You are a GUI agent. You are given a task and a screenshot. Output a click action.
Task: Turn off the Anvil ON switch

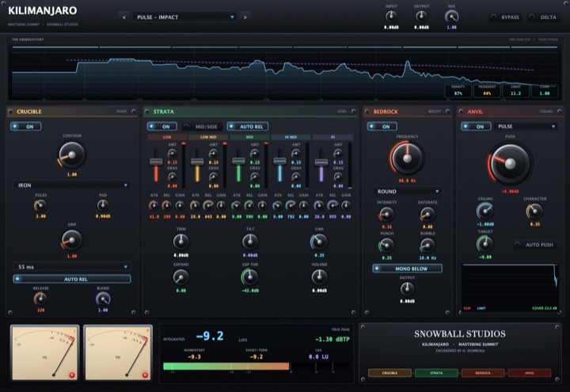point(477,127)
